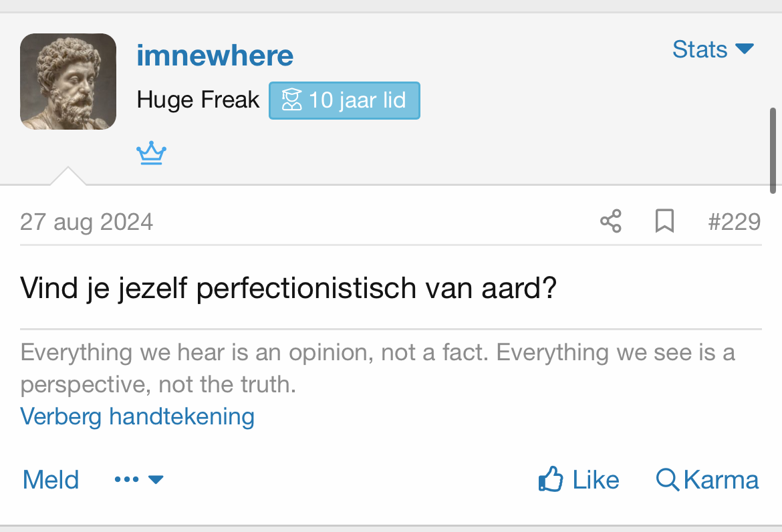Report the post using Meld
782x532 pixels.
[x=51, y=480]
